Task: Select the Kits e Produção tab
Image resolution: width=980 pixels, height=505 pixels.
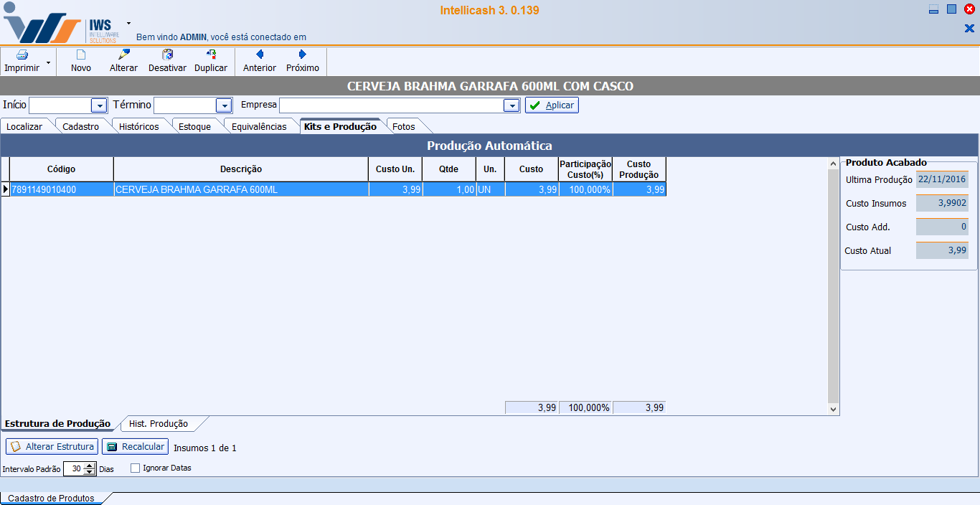Action: (340, 127)
